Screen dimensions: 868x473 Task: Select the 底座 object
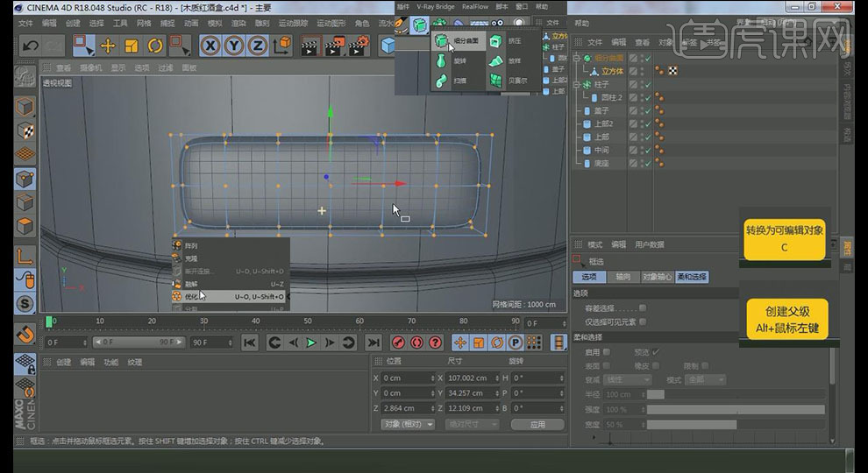pos(601,163)
